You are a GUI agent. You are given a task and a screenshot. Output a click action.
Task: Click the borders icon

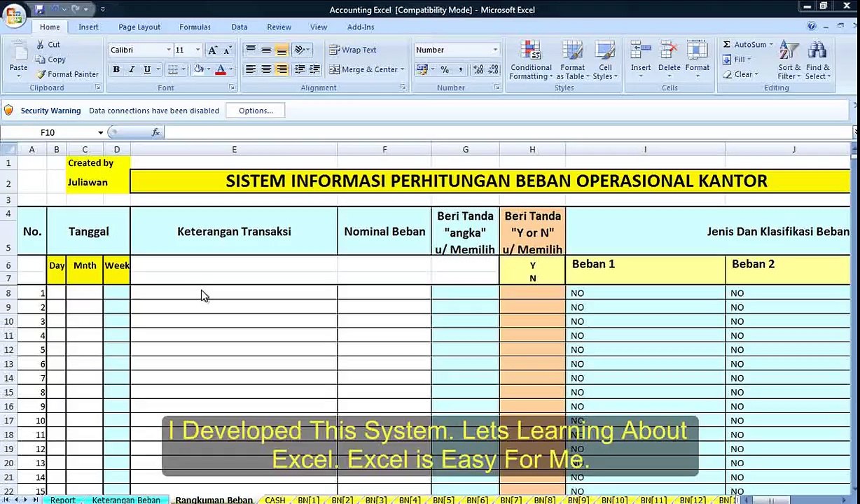(x=172, y=69)
